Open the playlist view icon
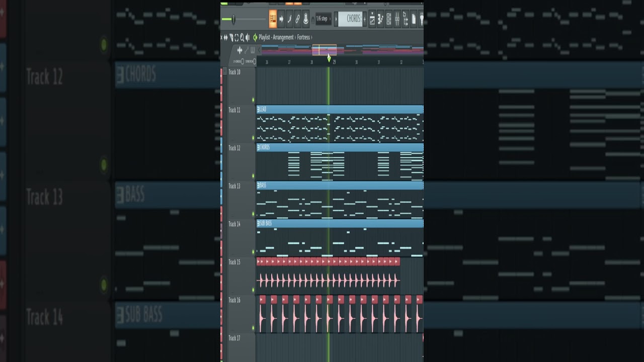 (x=372, y=19)
